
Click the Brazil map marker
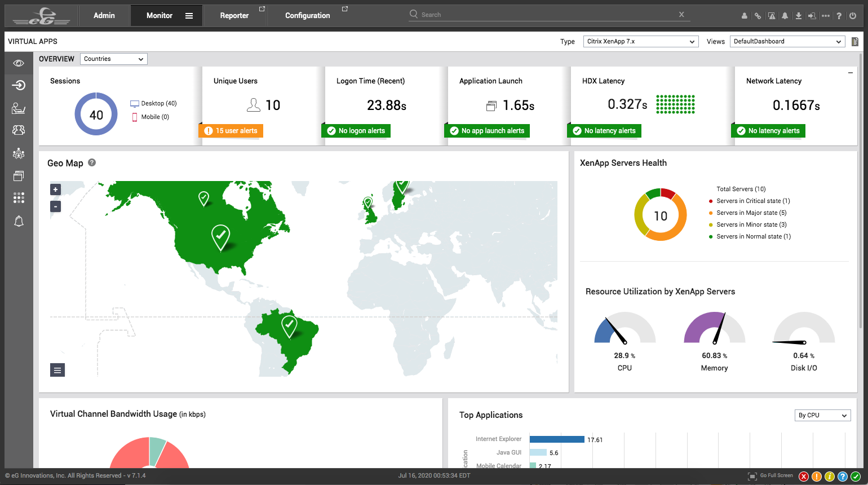pyautogui.click(x=289, y=327)
